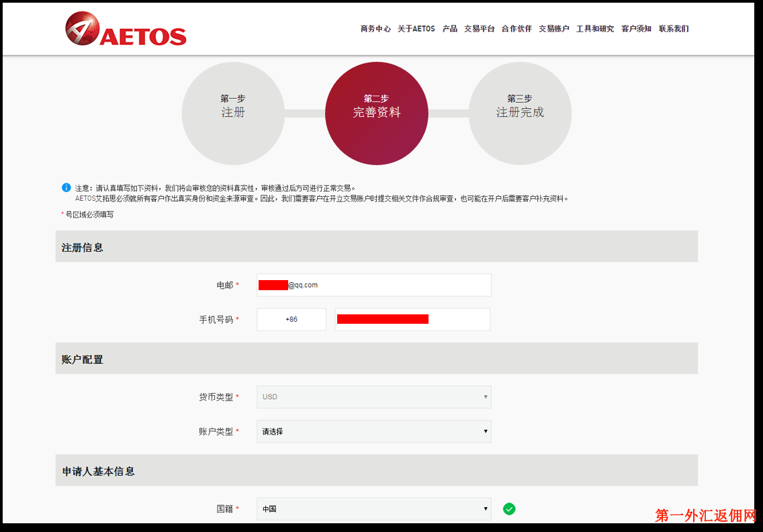
Task: Click the 账户类型 field label
Action: coord(216,432)
